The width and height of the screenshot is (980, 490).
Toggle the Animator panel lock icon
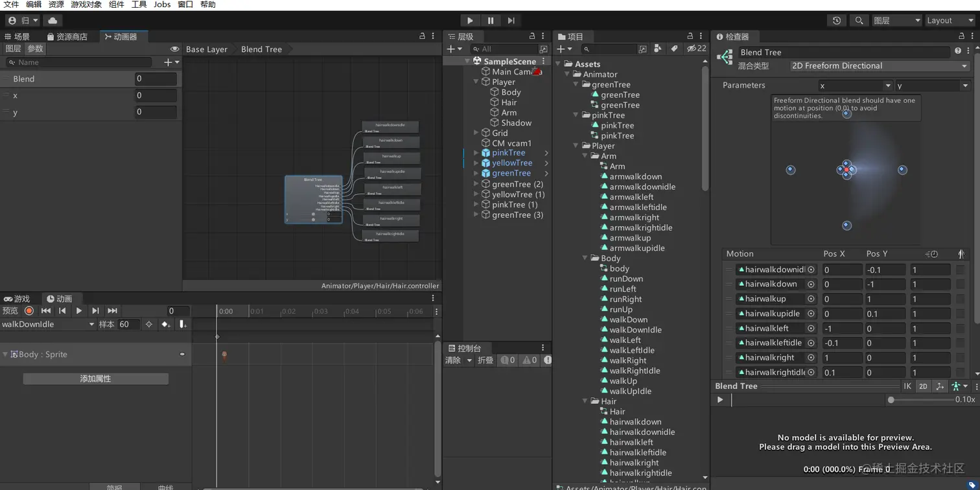[423, 36]
